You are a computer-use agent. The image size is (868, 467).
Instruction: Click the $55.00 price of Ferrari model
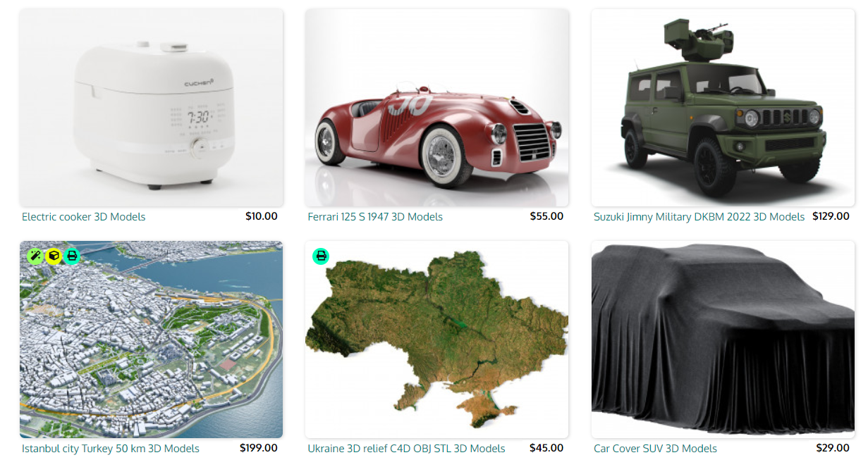coord(546,216)
